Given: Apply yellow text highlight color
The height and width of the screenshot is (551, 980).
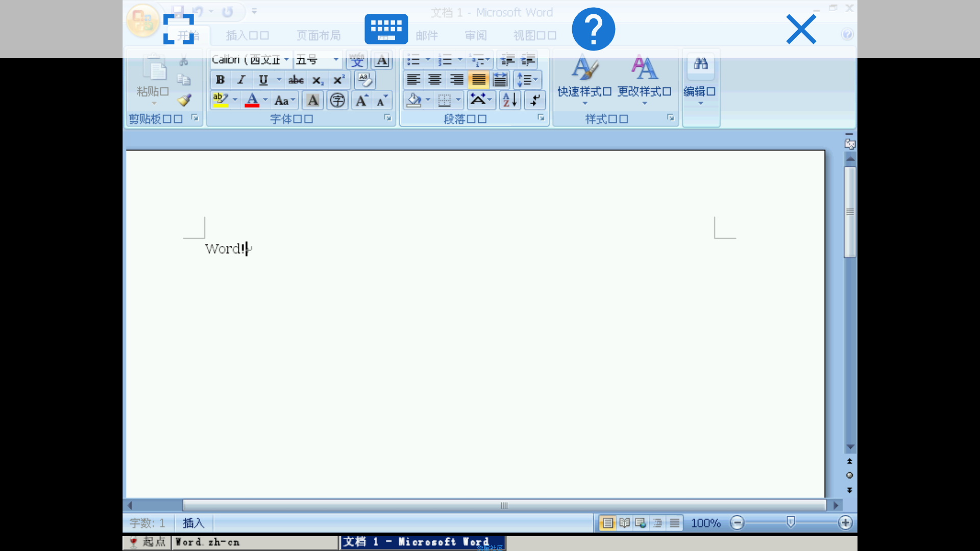Looking at the screenshot, I should click(x=220, y=100).
